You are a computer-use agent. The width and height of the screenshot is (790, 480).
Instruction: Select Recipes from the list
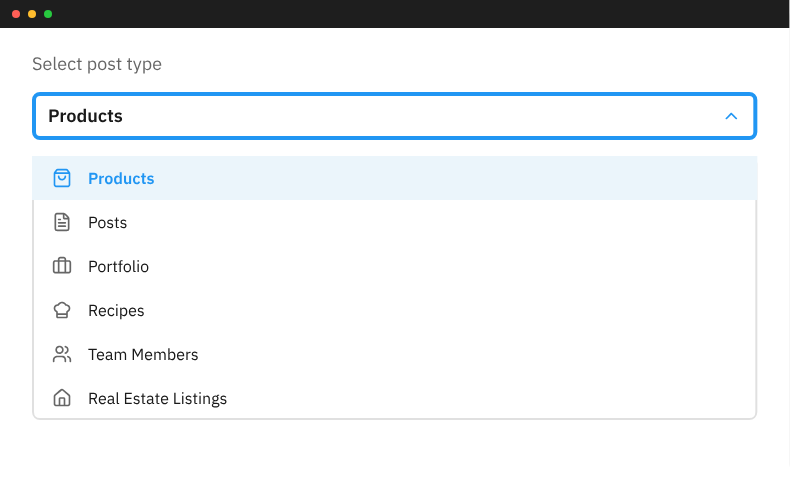point(116,310)
